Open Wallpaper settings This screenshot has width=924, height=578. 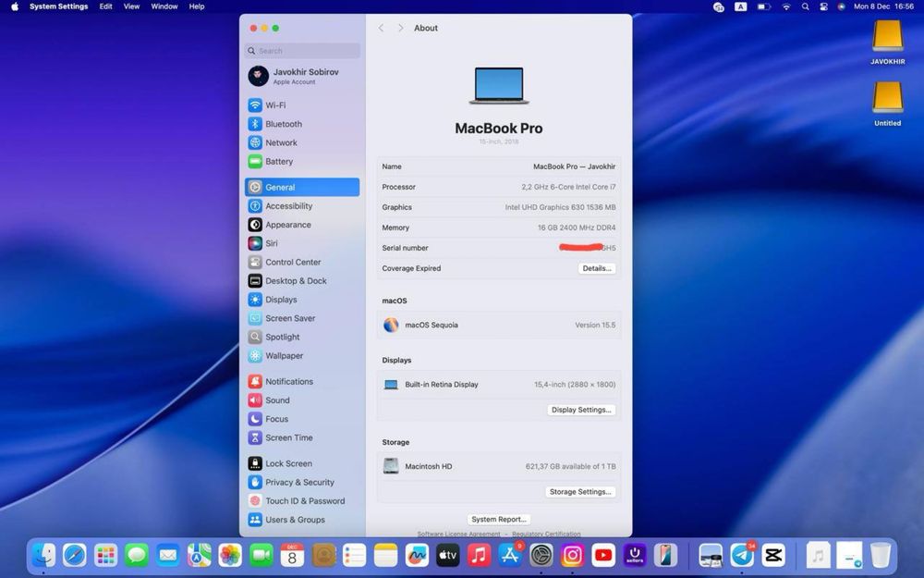click(x=302, y=356)
